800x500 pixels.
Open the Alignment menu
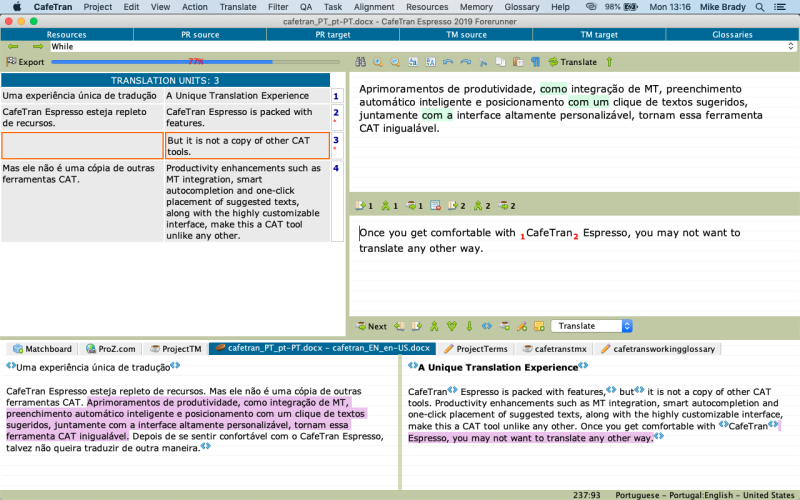point(374,7)
